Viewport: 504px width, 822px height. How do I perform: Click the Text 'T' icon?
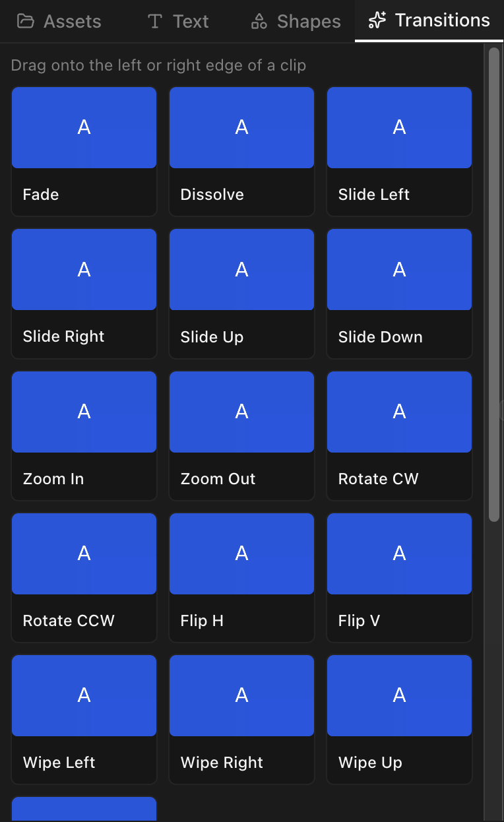155,21
